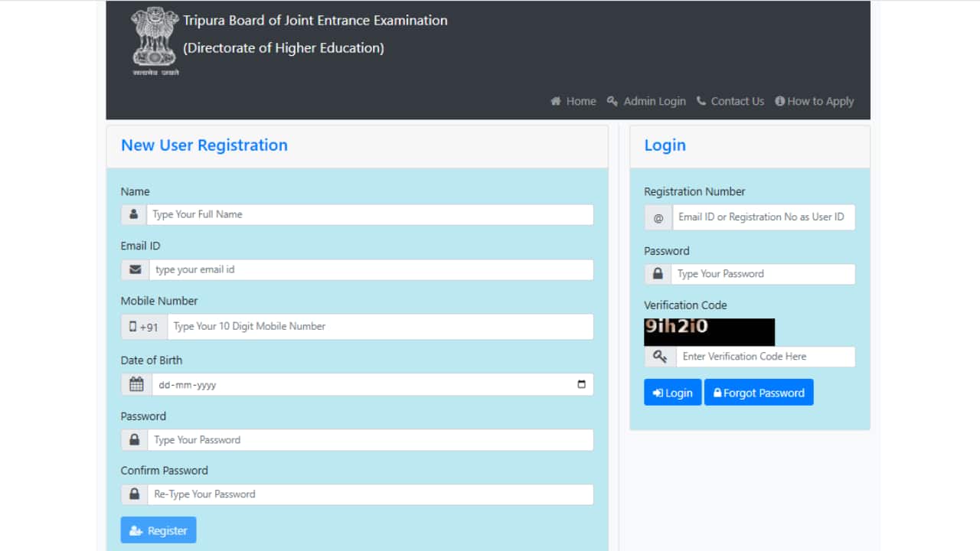Click the government emblem logo
980x551 pixels.
(155, 41)
